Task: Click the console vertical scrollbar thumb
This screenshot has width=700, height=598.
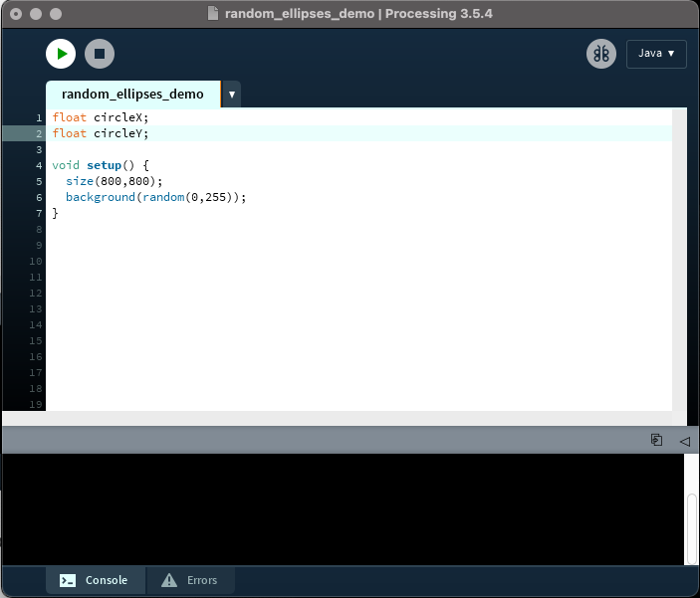Action: (691, 528)
